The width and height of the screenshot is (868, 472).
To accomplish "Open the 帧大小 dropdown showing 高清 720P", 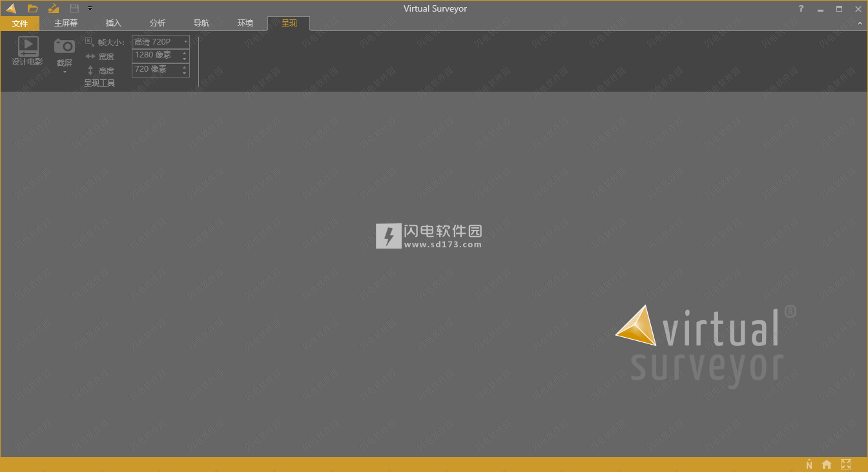I will [x=161, y=42].
